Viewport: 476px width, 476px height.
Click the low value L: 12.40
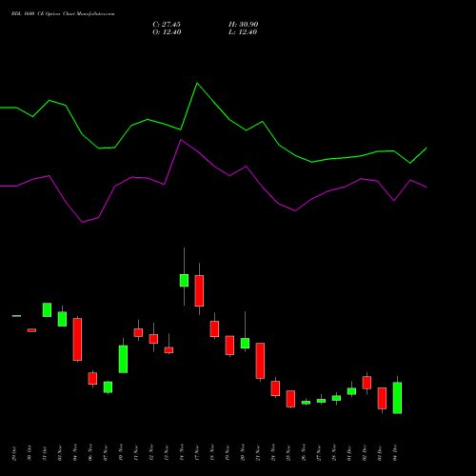(x=243, y=32)
